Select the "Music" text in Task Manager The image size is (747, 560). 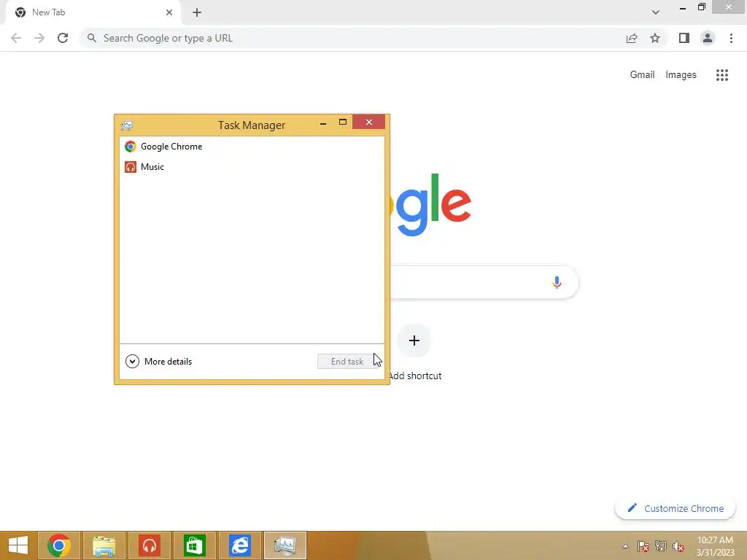pos(152,167)
